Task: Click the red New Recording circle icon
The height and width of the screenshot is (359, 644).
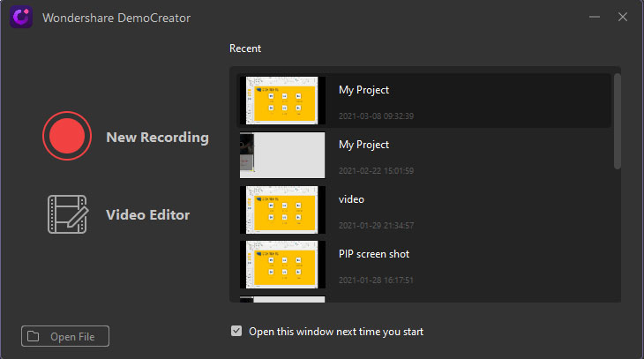Action: click(x=67, y=136)
